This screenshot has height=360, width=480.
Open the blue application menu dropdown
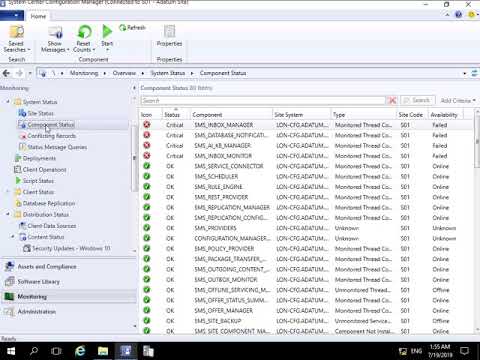click(12, 16)
